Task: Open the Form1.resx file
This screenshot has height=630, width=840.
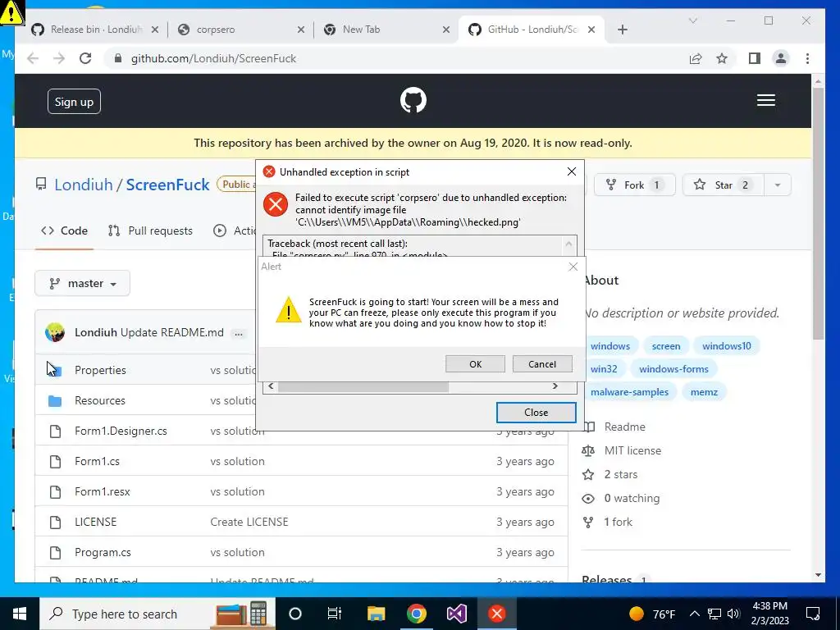Action: [x=103, y=492]
